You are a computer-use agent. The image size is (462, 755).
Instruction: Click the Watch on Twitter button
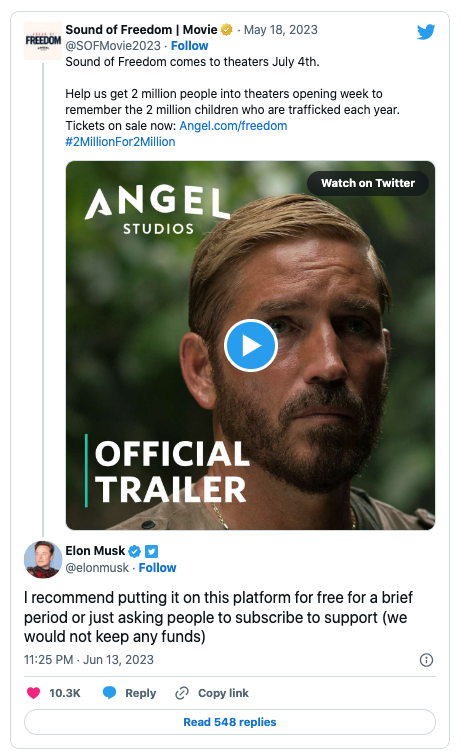(368, 183)
